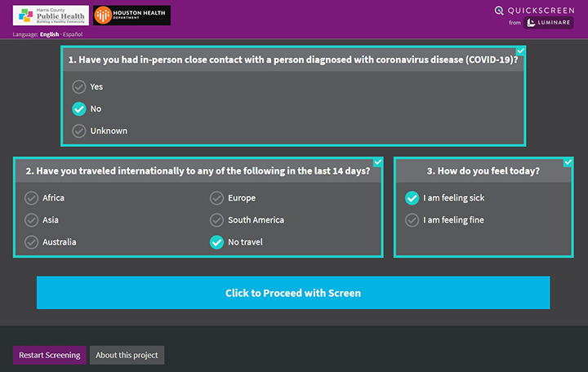The image size is (588, 372).
Task: Click the Houston Health Department logo
Action: pos(131,15)
